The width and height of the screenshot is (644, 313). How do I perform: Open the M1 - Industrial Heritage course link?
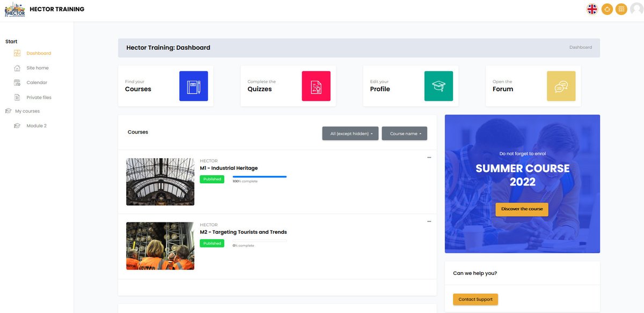coord(229,168)
